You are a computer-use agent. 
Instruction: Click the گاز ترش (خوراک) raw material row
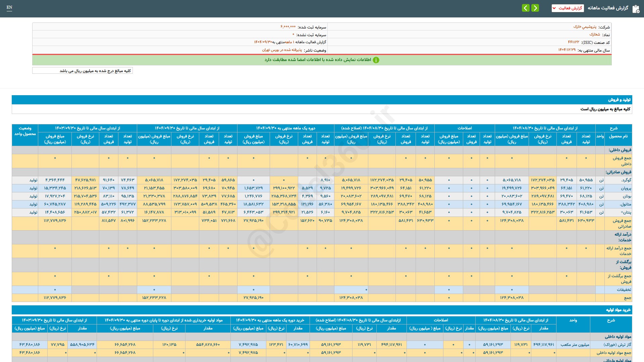(x=617, y=345)
